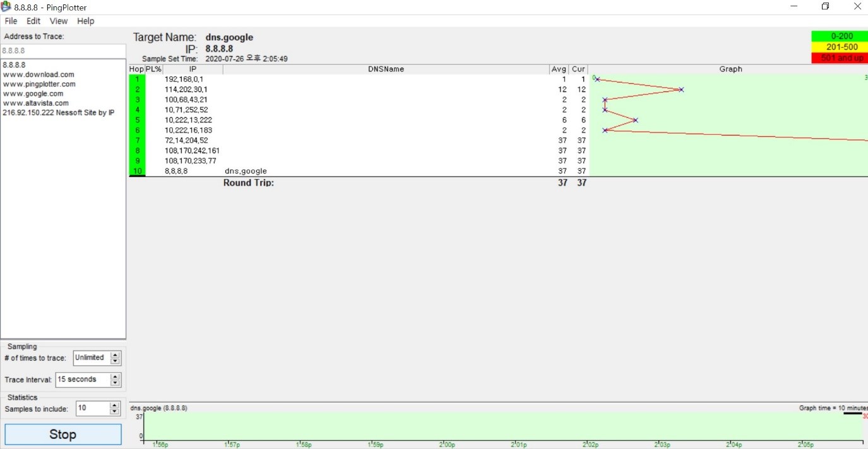Screen dimensions: 868x449
Task: Select hop 6 row 10,222,16,183
Action: 358,130
